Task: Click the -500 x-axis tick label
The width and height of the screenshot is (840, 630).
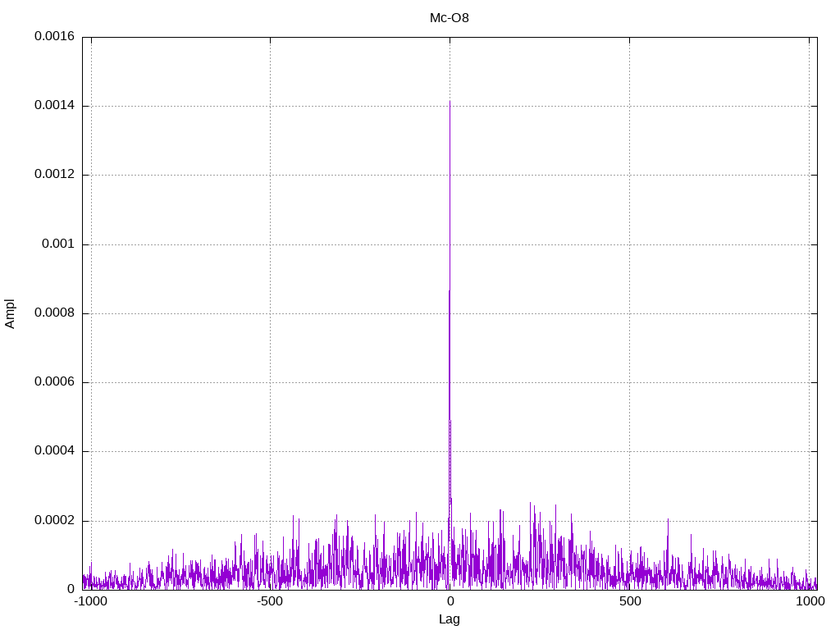Action: 270,601
